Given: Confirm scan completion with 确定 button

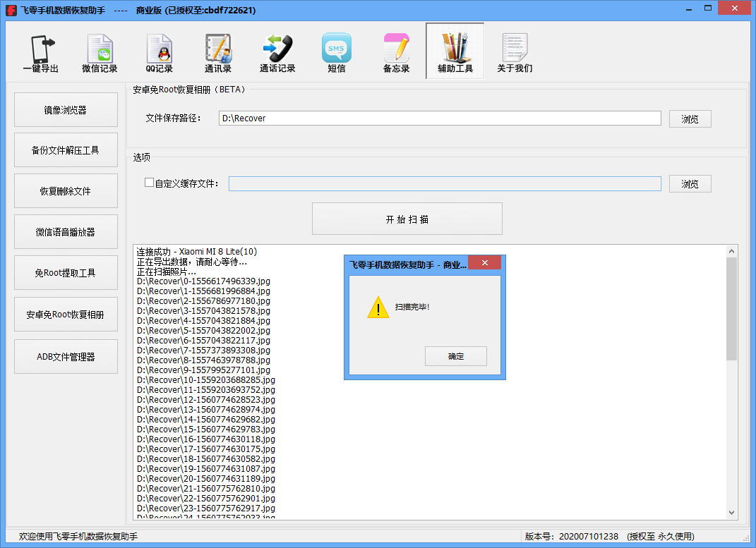Looking at the screenshot, I should [455, 356].
